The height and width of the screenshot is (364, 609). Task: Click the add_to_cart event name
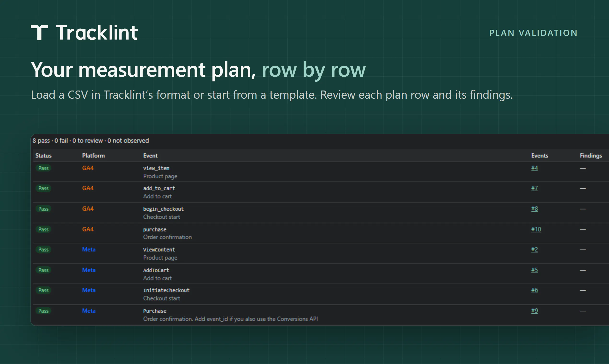(159, 188)
